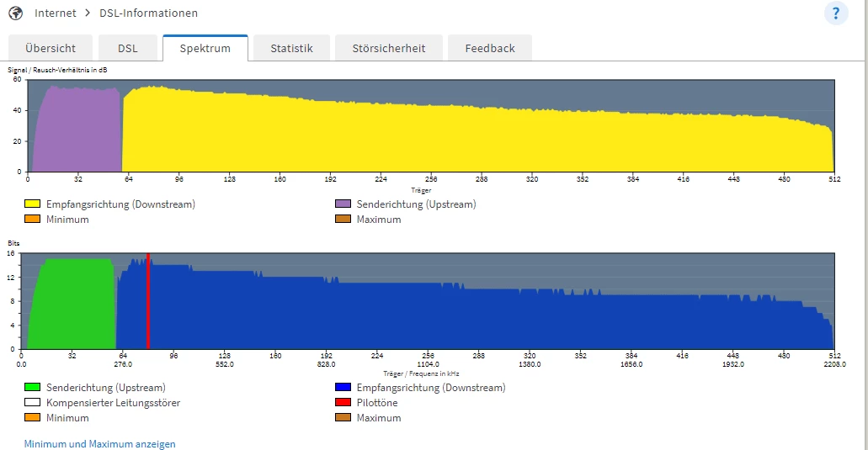Viewport: 868px width, 450px height.
Task: Open the Störsicherheit tab
Action: (x=389, y=48)
